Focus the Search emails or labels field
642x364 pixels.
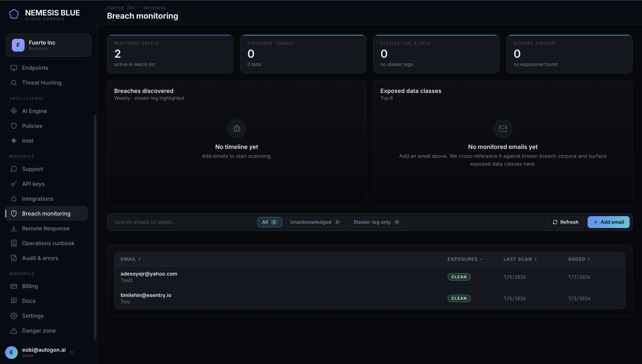coord(183,222)
